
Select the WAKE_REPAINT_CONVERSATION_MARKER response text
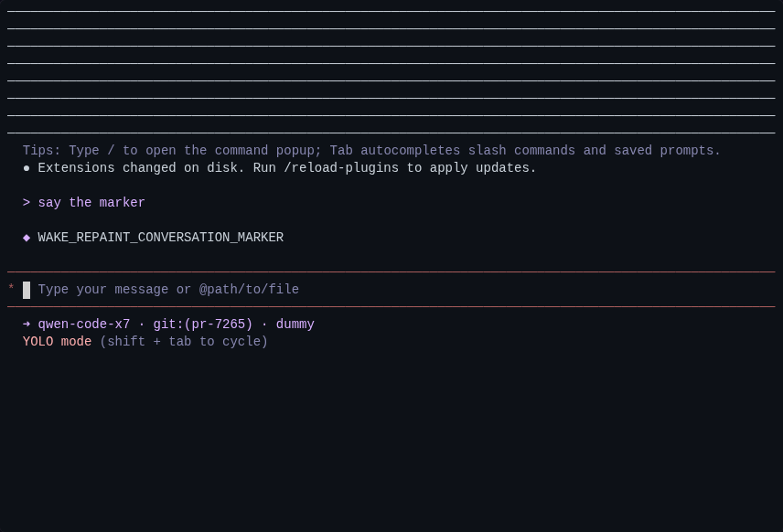click(161, 238)
